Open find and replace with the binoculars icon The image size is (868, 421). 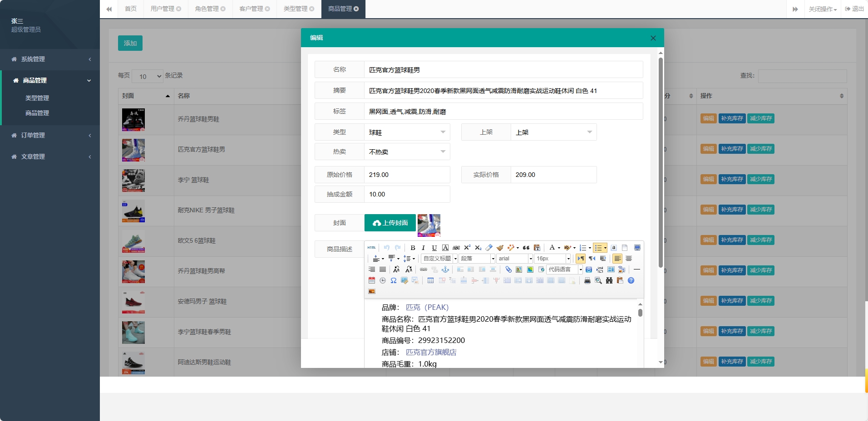[x=609, y=281]
